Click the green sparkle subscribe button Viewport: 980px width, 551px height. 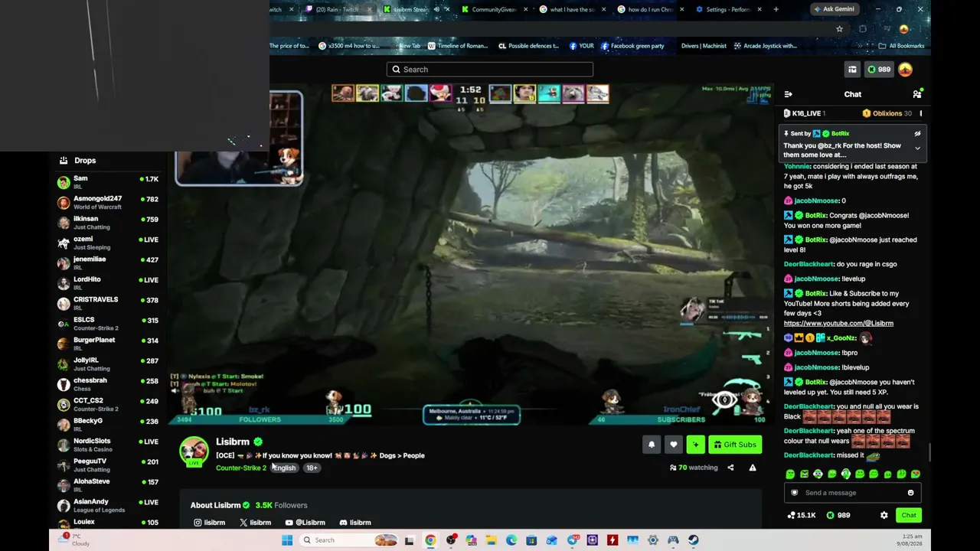click(x=696, y=445)
